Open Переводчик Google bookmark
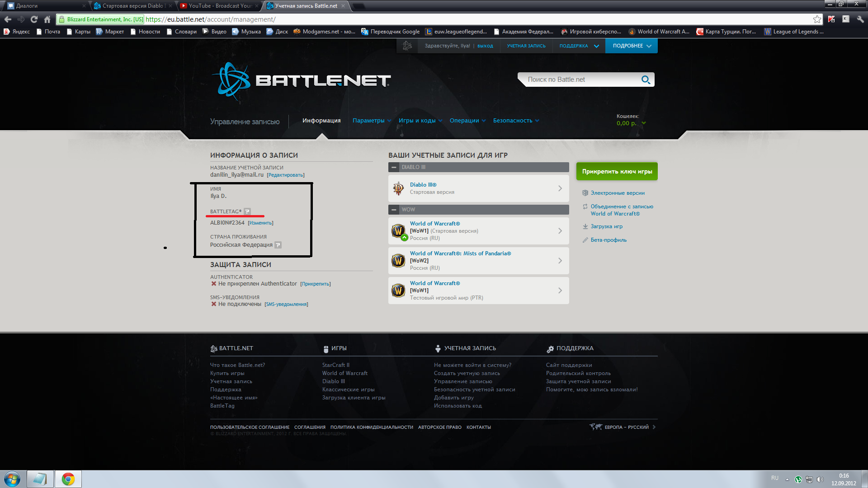 [391, 32]
